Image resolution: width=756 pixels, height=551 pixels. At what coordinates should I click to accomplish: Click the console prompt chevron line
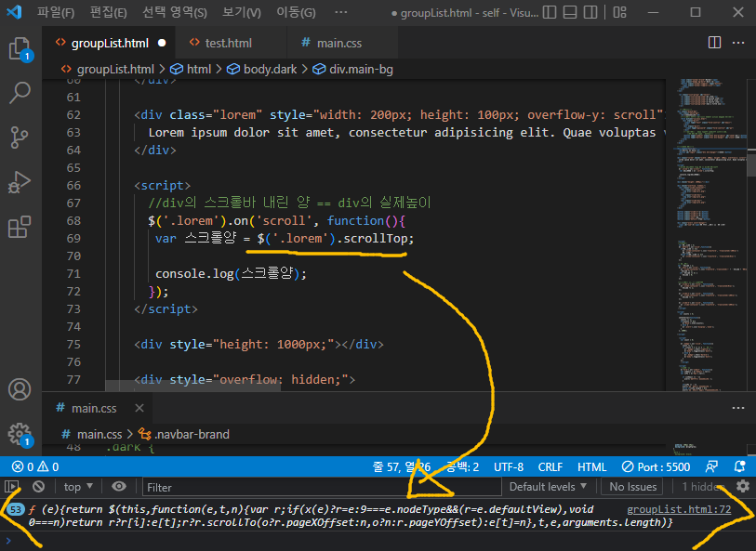[378, 540]
